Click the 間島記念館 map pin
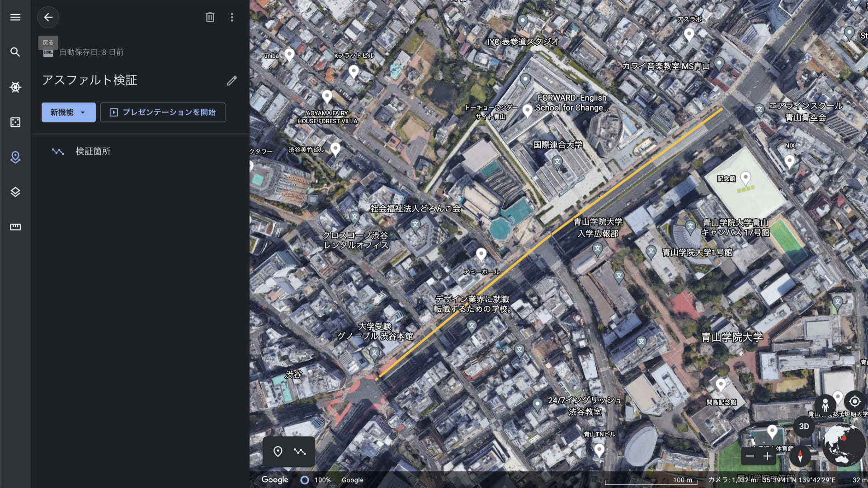 tap(721, 385)
